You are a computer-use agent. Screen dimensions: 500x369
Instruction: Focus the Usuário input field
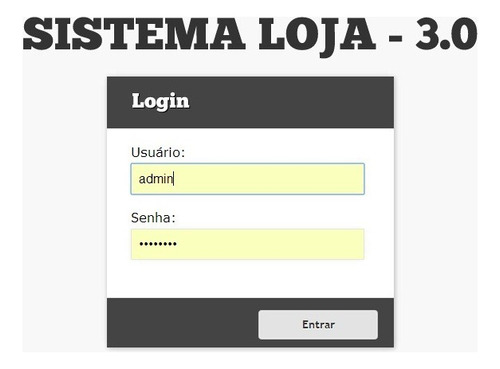pos(247,179)
